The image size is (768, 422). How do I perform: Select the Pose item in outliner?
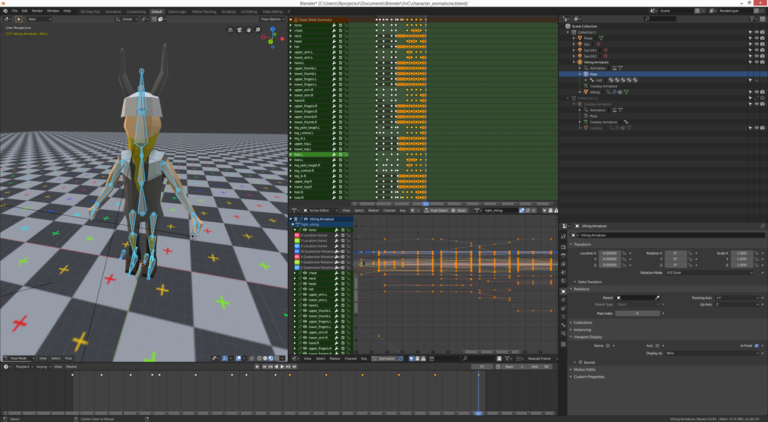point(594,74)
